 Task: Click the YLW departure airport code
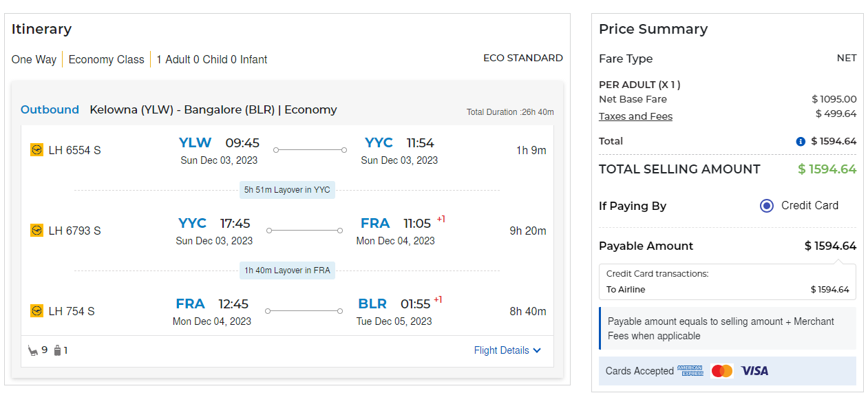pos(195,143)
